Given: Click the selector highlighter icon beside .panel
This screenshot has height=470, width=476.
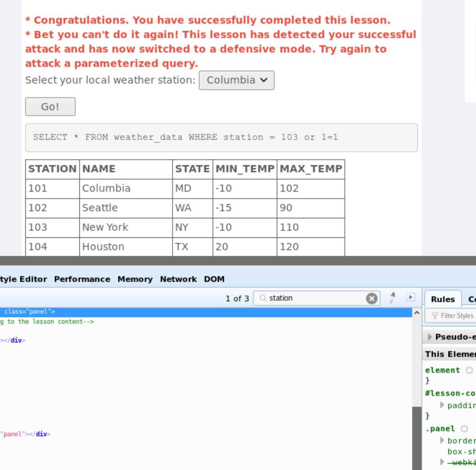Looking at the screenshot, I should 464,429.
